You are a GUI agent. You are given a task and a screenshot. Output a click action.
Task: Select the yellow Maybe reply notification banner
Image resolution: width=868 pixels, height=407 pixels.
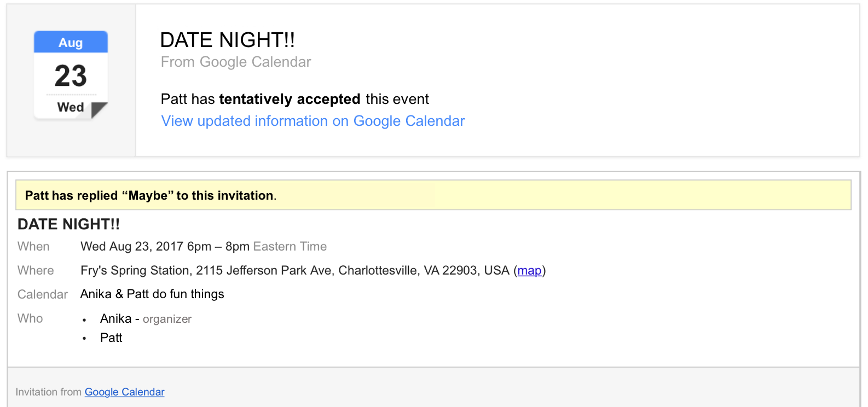[x=433, y=195]
